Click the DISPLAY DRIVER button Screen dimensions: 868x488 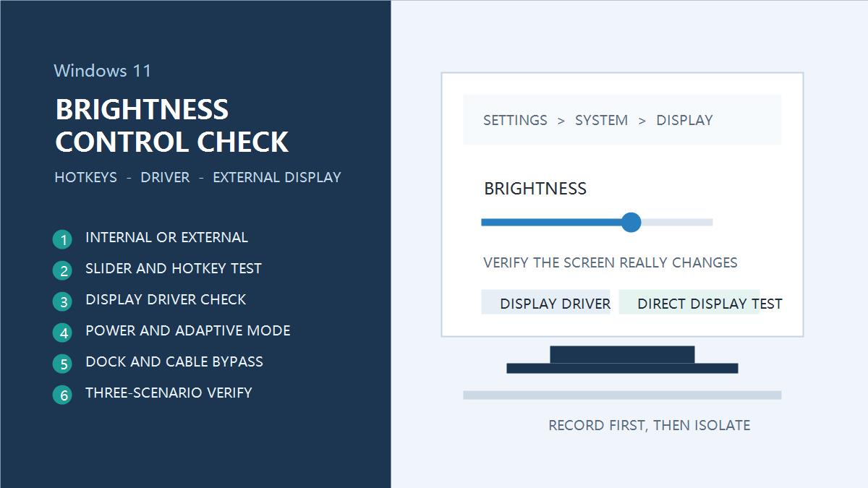[546, 302]
